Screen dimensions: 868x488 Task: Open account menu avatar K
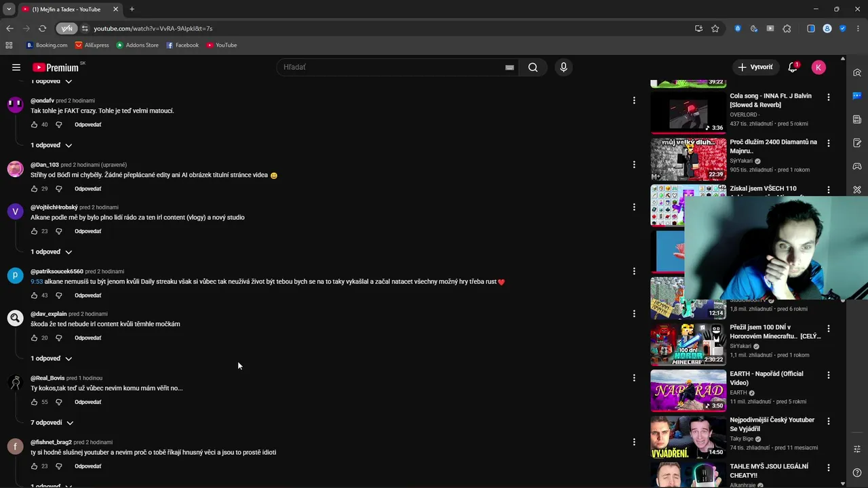click(x=818, y=67)
